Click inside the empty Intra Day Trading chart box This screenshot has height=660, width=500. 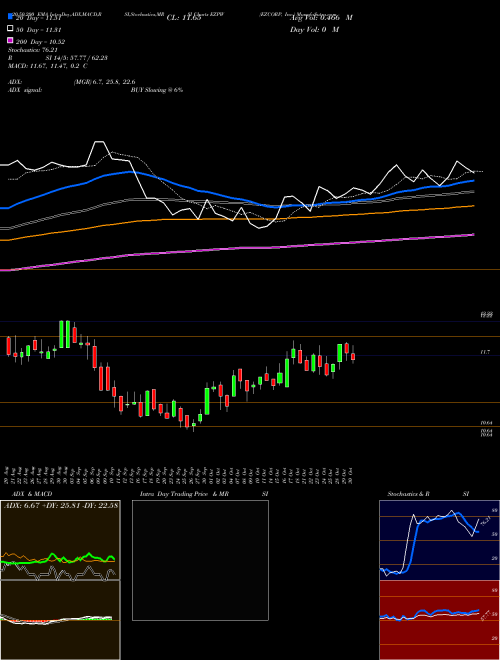(200, 560)
